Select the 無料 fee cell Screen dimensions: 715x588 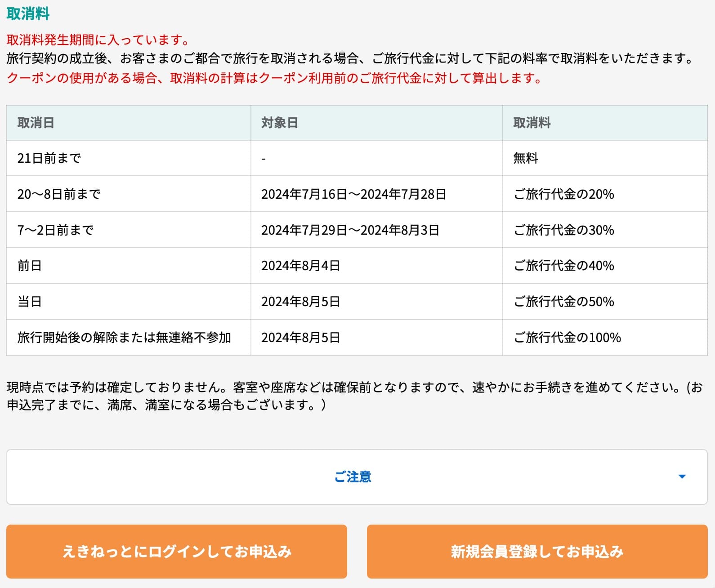pyautogui.click(x=605, y=158)
